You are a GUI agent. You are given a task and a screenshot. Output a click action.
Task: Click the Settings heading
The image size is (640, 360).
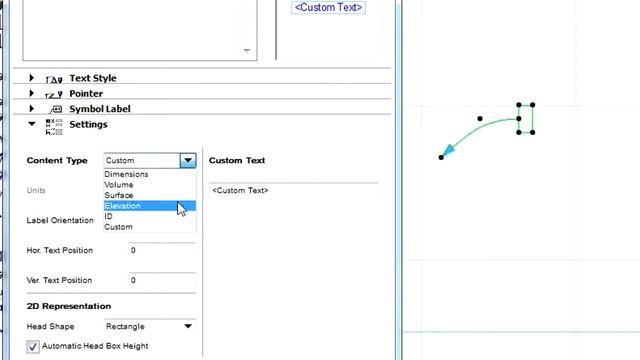[x=88, y=124]
